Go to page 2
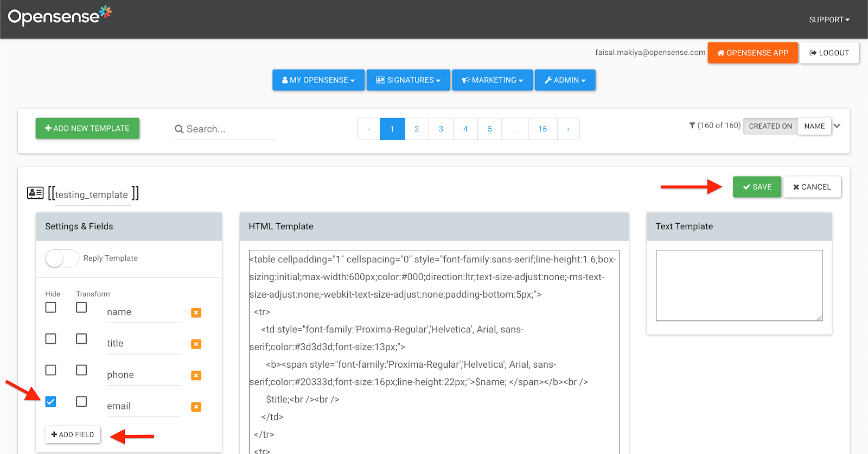 (417, 129)
